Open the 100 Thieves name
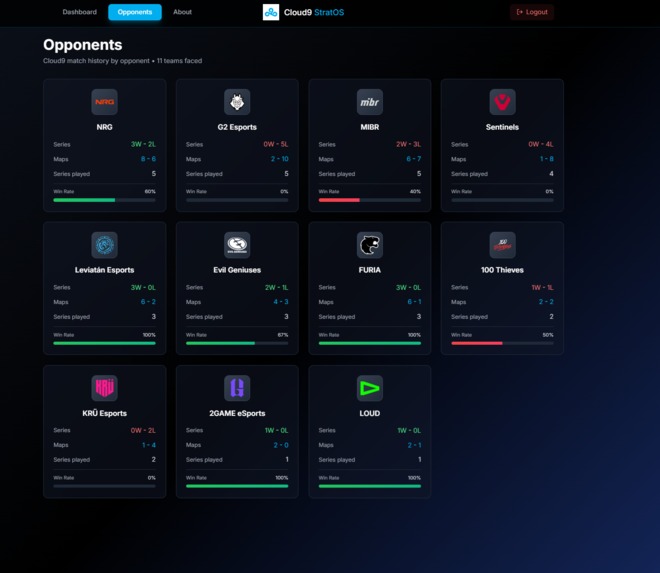Viewport: 660px width, 573px height. point(502,270)
